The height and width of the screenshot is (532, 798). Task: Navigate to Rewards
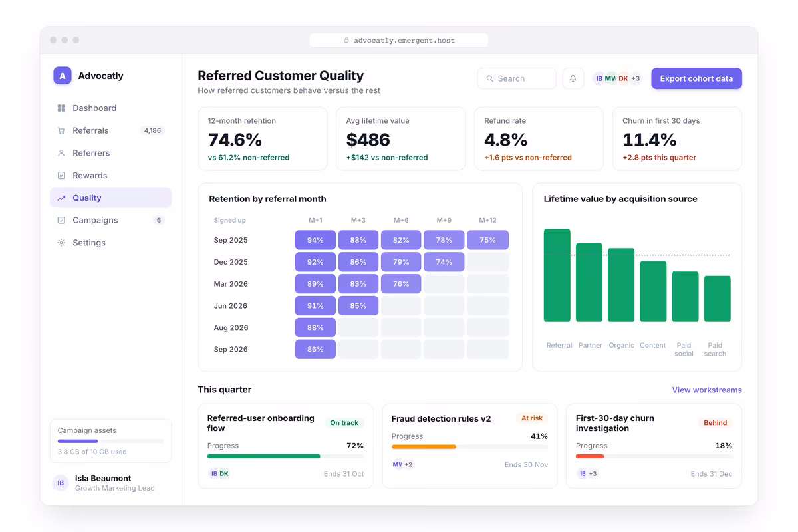111,176
